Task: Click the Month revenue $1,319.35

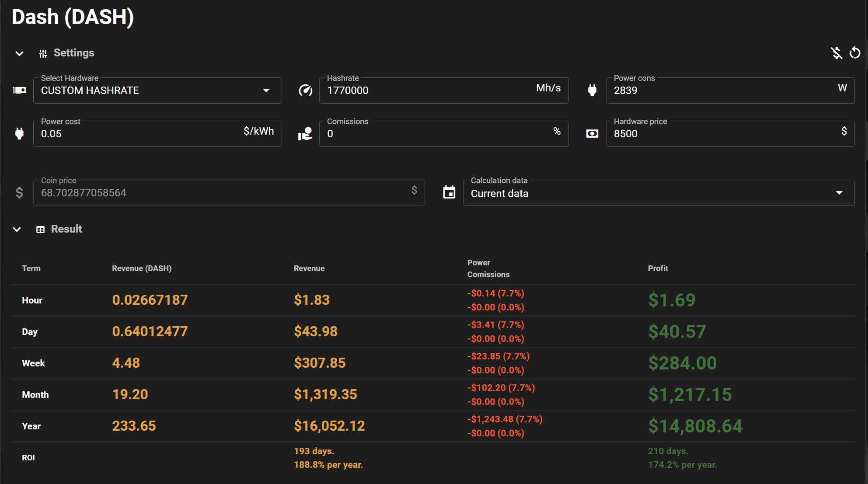Action: click(325, 394)
